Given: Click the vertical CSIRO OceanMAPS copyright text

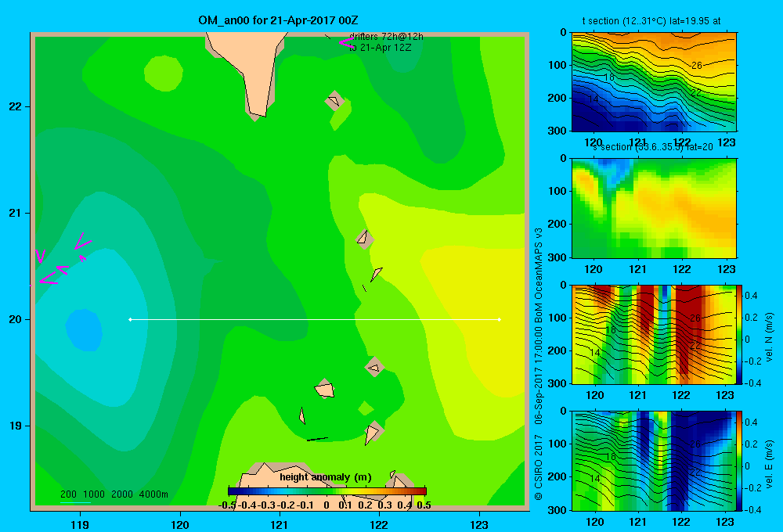Looking at the screenshot, I should coord(539,365).
